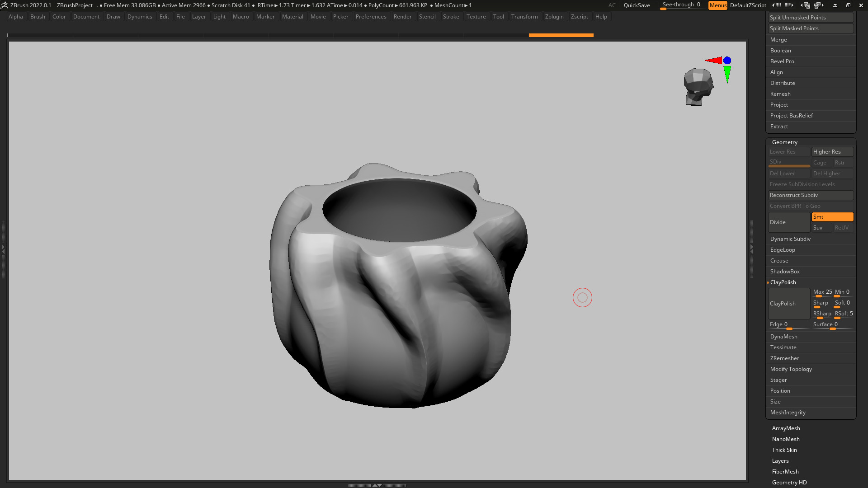Viewport: 868px width, 488px height.
Task: Open the Preferences menu
Action: (x=371, y=17)
